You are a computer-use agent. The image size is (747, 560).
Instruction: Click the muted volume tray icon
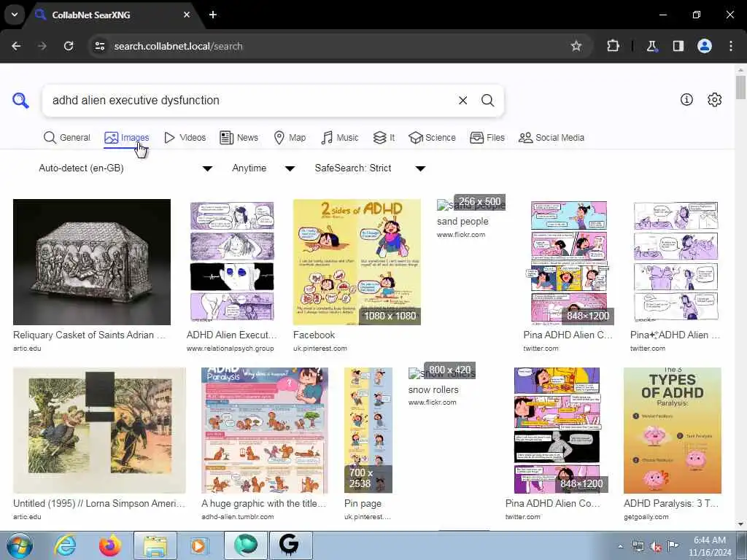656,547
